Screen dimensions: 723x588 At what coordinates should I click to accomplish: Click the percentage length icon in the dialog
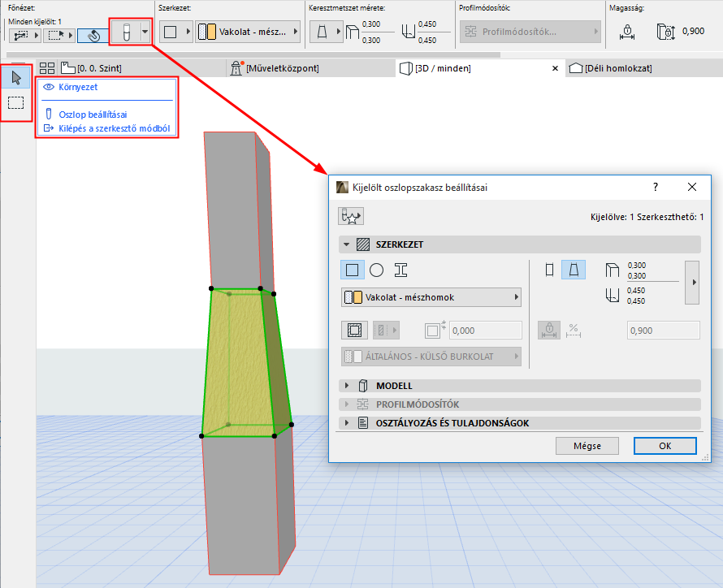[x=574, y=330]
